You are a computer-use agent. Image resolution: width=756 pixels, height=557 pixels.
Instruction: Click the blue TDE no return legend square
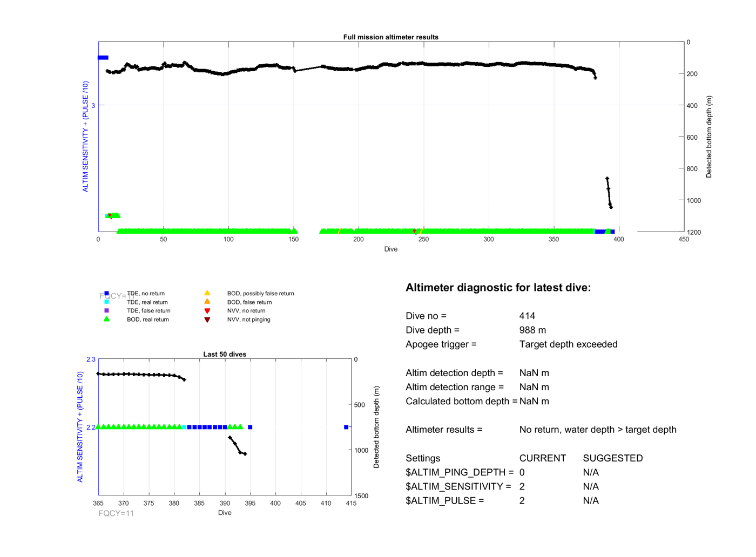106,294
